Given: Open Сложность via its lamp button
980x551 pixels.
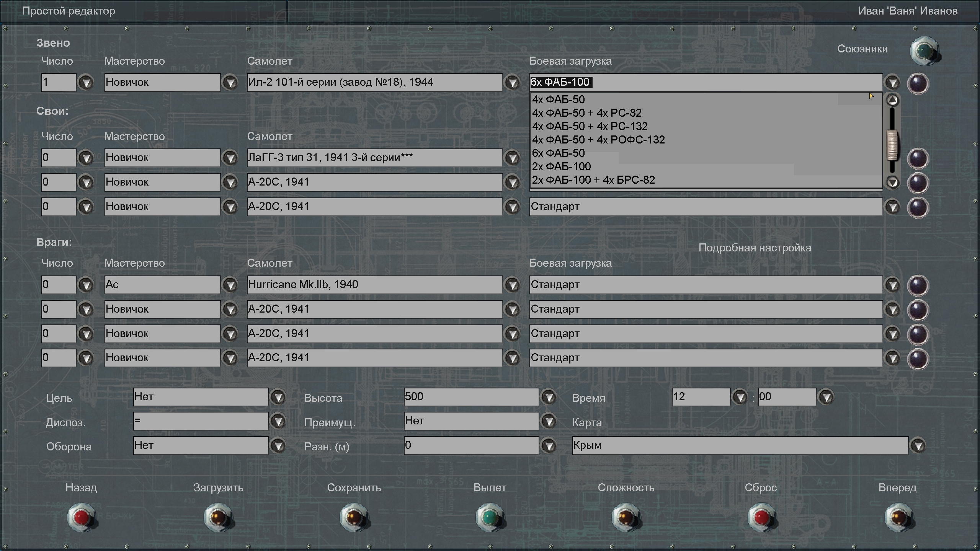Looking at the screenshot, I should 626,517.
